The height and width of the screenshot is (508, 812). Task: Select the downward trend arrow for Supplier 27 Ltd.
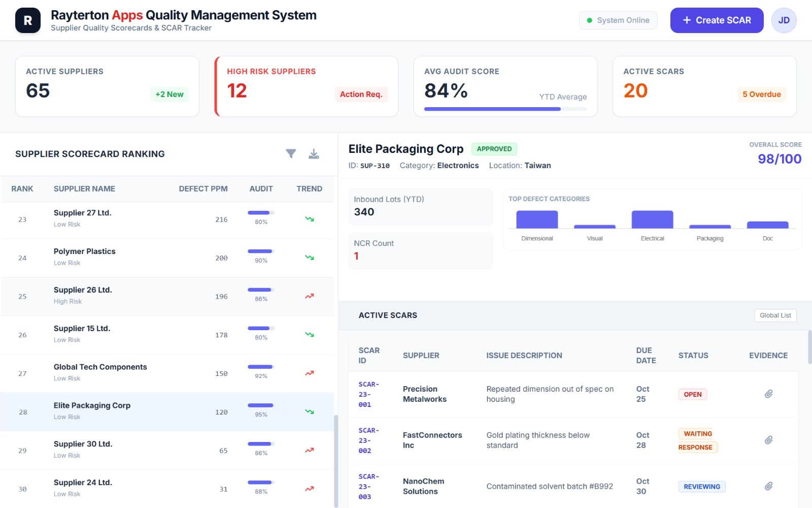[309, 218]
